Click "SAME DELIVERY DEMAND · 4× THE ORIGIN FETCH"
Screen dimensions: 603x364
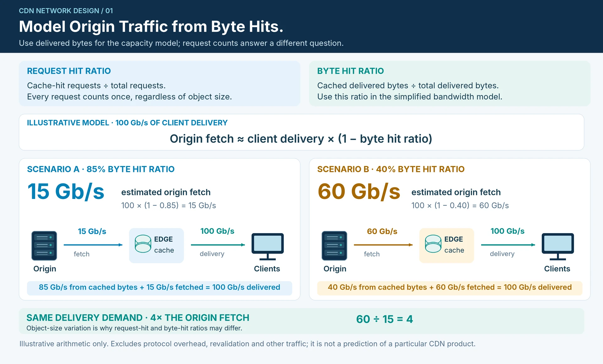click(138, 318)
